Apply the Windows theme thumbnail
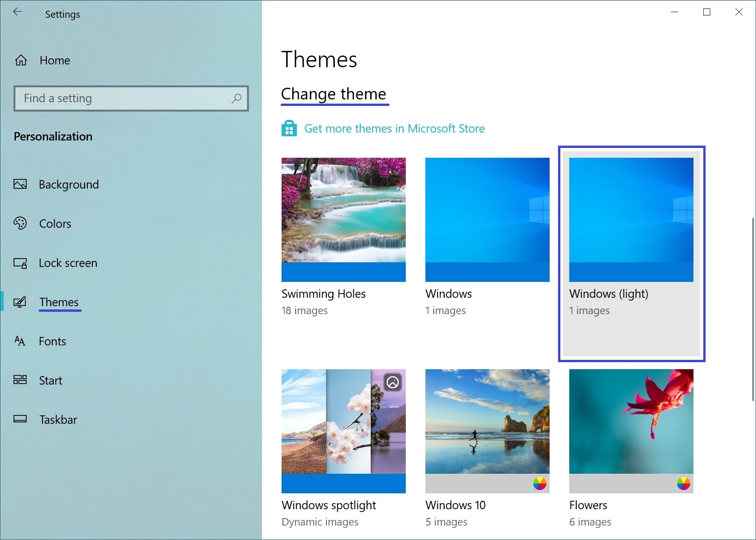 coord(488,220)
